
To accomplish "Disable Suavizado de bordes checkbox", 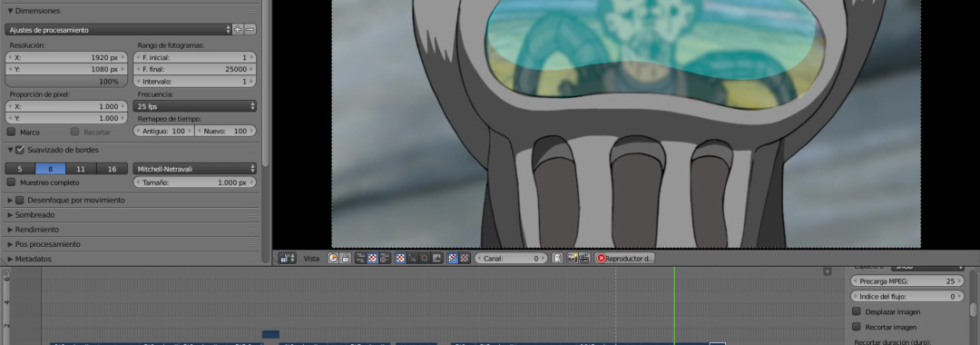I will coord(20,150).
